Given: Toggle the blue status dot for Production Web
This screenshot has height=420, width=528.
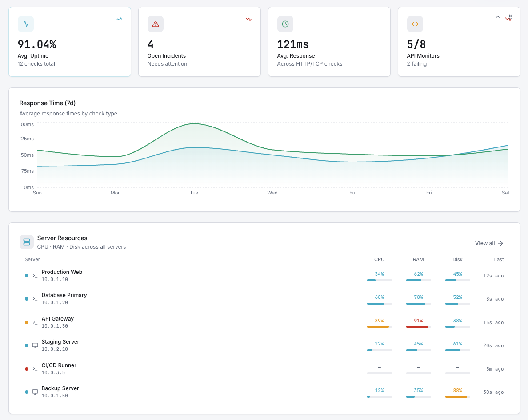Looking at the screenshot, I should 26,276.
